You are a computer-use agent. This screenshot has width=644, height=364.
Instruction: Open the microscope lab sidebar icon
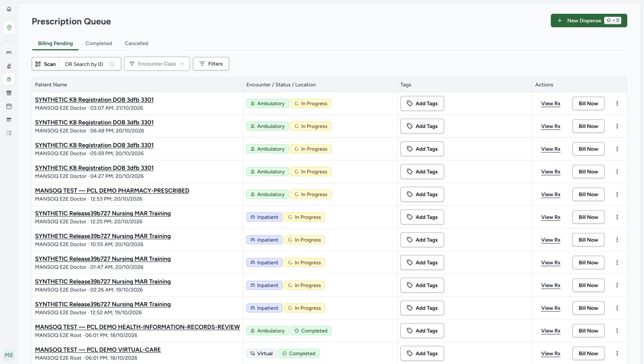pos(9,66)
